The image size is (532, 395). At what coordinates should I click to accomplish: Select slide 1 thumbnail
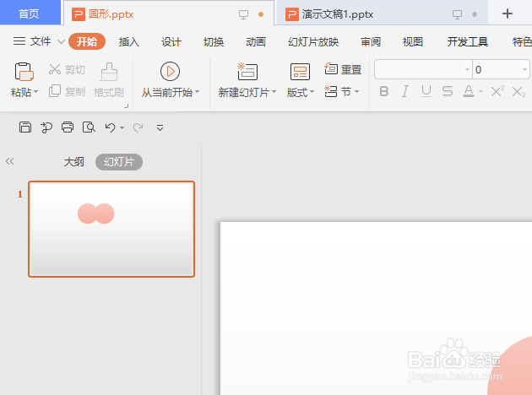pos(111,230)
